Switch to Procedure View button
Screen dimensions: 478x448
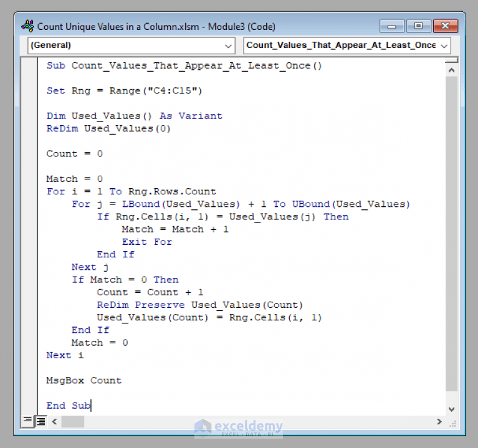point(27,421)
